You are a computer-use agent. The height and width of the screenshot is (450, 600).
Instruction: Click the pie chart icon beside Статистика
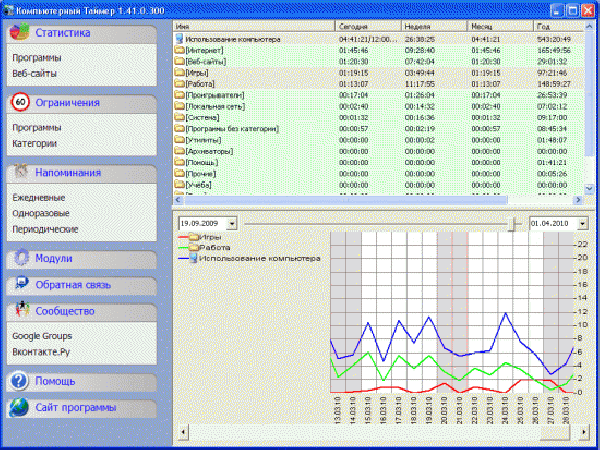tap(19, 33)
